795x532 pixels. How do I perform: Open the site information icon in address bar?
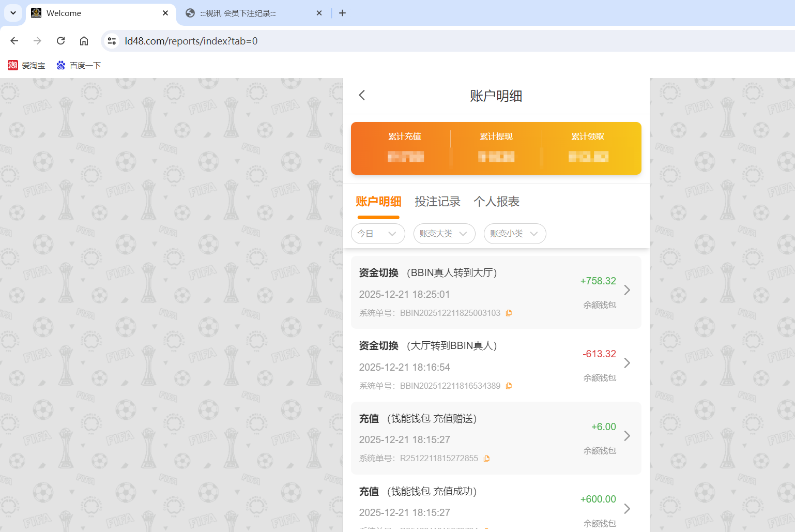(112, 41)
